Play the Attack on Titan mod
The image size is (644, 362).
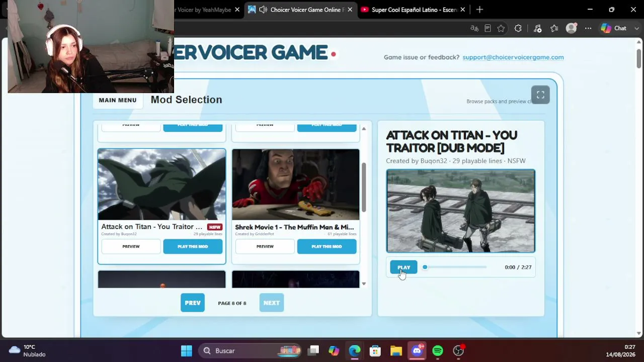coord(193,246)
